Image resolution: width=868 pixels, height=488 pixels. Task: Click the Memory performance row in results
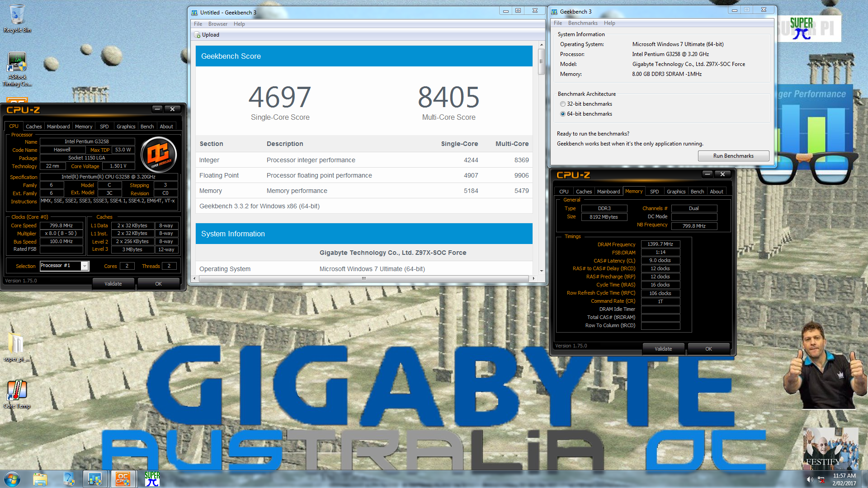click(x=364, y=191)
